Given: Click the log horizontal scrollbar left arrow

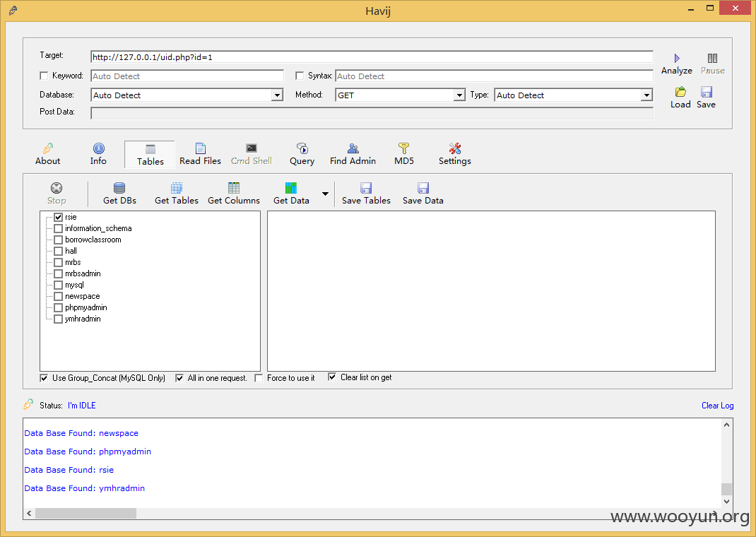Looking at the screenshot, I should [30, 514].
